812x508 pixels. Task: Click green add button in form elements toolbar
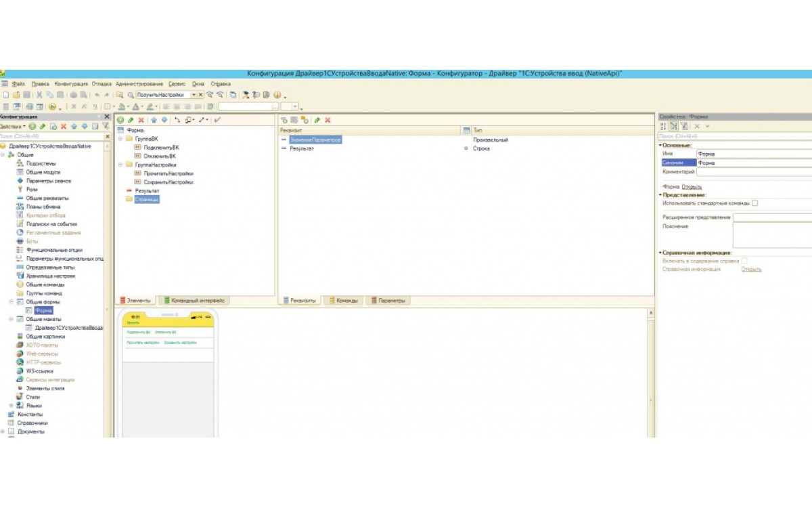coord(120,120)
